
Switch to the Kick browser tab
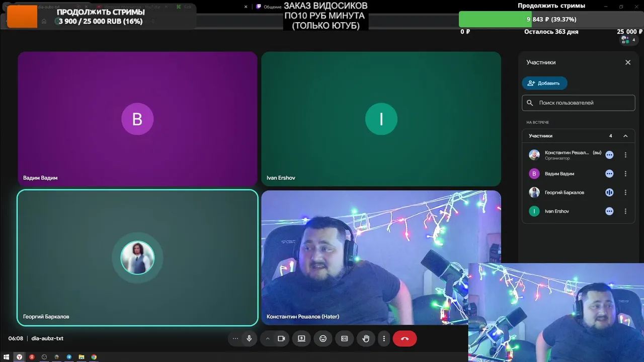[184, 7]
